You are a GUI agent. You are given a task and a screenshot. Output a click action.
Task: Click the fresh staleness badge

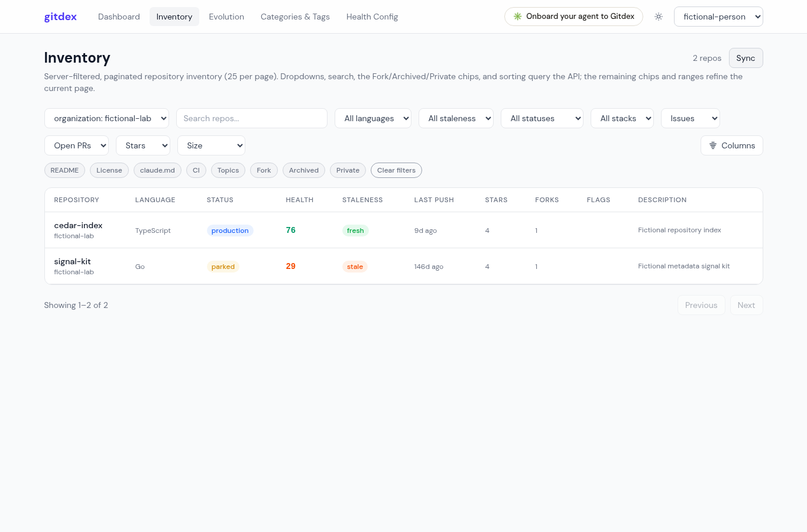point(355,231)
